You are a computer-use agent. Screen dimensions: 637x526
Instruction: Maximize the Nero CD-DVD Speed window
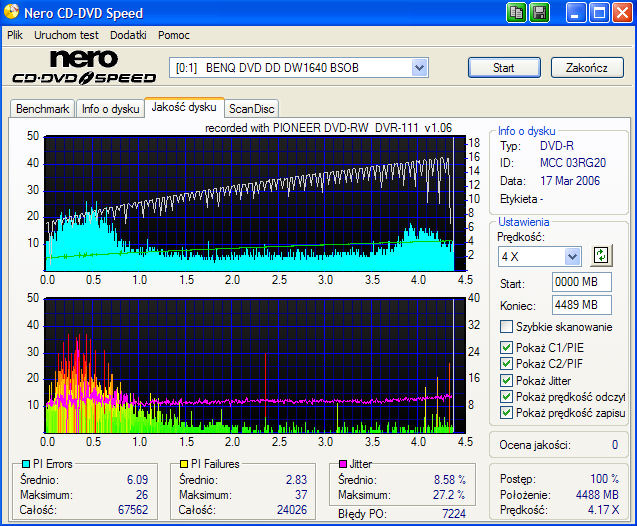point(599,13)
